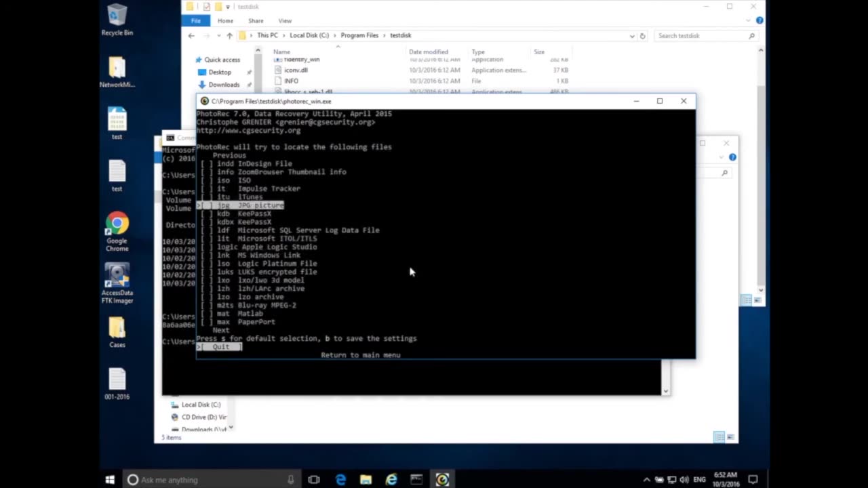This screenshot has height=488, width=868.
Task: Toggle the iso ISO checkbox
Action: click(206, 180)
